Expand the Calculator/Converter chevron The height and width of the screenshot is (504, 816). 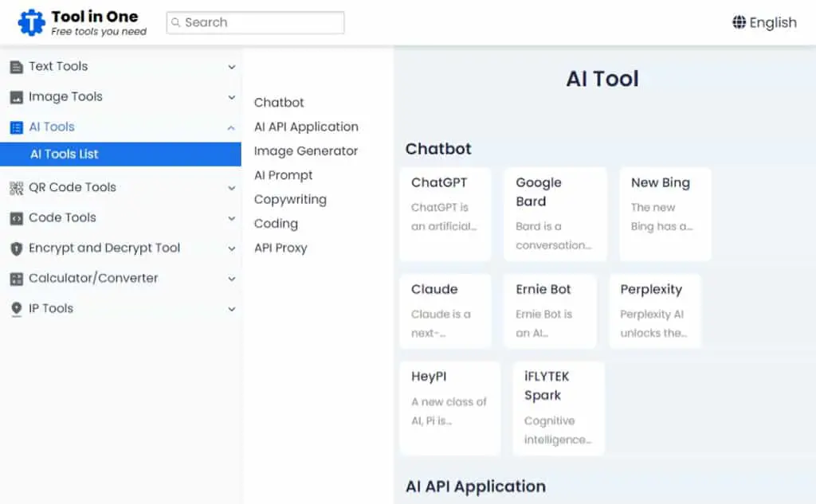pos(232,279)
